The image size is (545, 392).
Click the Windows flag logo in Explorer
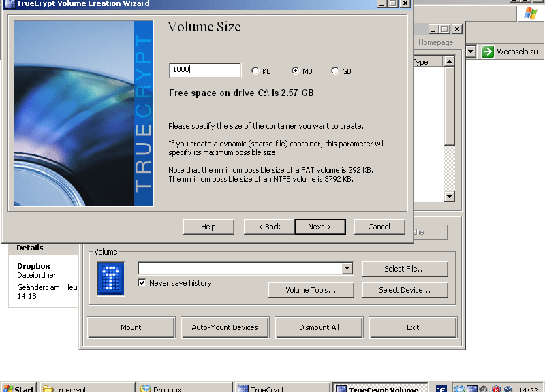[531, 14]
